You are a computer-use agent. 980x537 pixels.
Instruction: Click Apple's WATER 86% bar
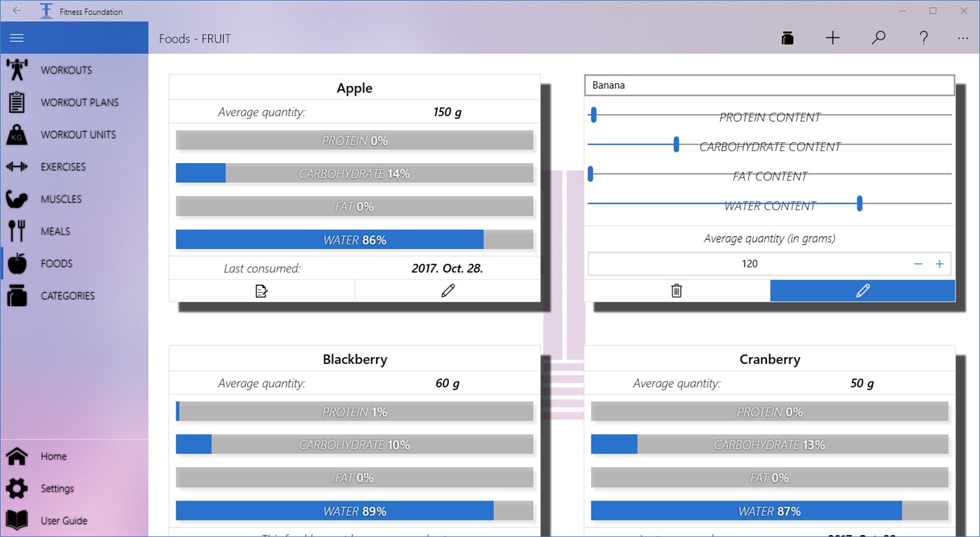tap(354, 239)
